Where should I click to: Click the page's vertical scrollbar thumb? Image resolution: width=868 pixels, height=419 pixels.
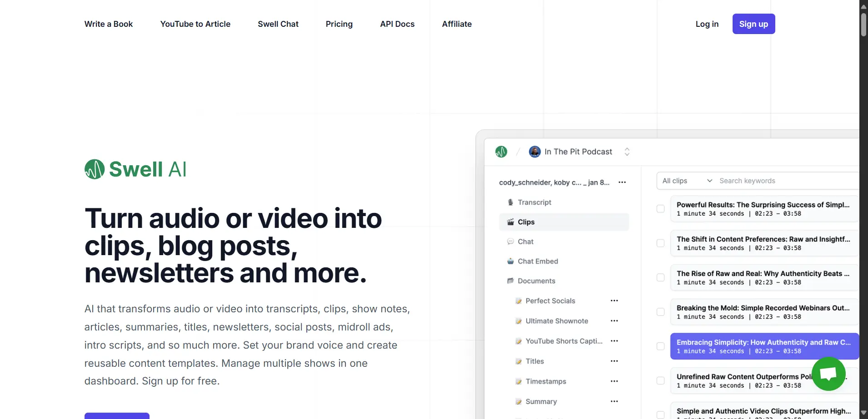click(863, 25)
